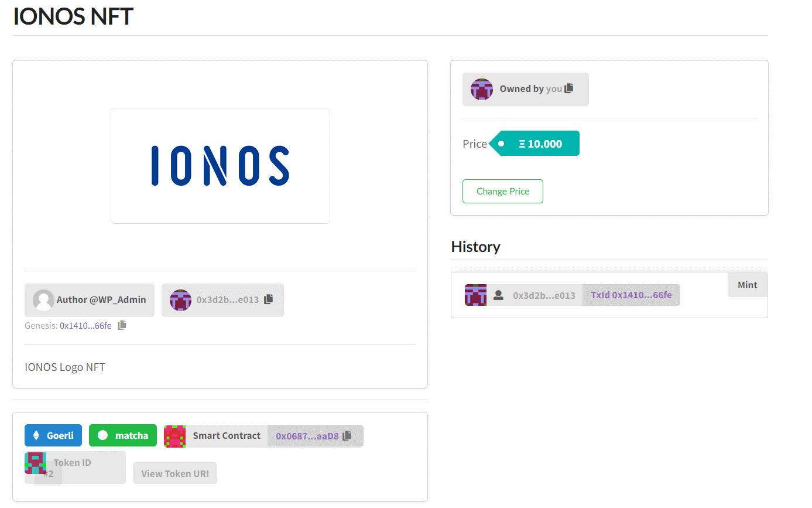Image resolution: width=812 pixels, height=508 pixels.
Task: Open the TxId 0x1410...66fe history link
Action: 631,295
